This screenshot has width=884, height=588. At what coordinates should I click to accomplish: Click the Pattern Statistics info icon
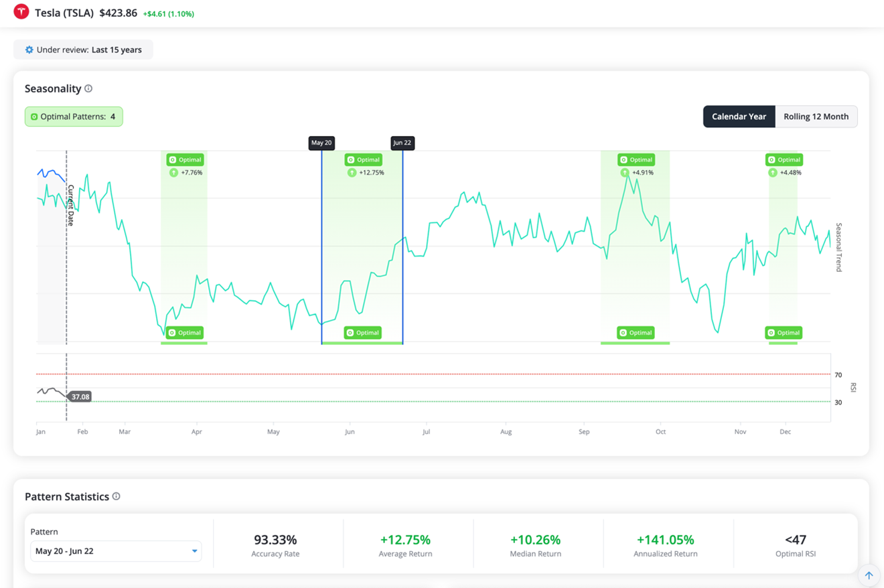coord(117,496)
